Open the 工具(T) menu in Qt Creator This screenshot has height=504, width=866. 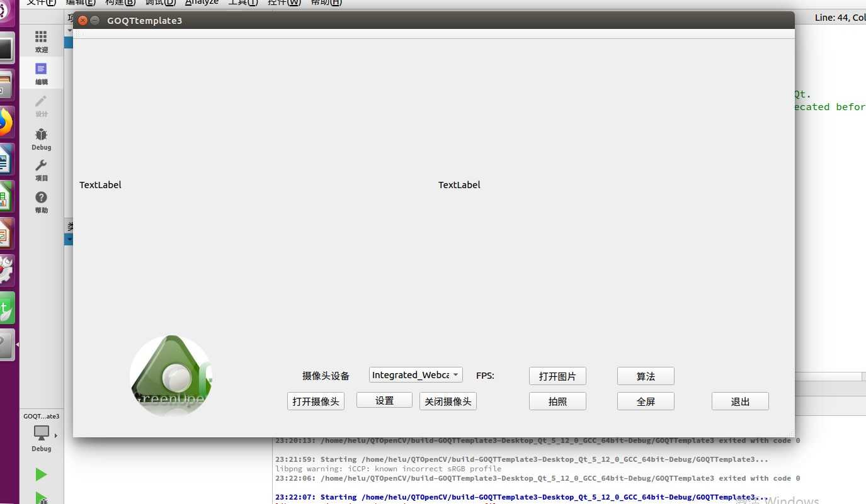pos(243,3)
